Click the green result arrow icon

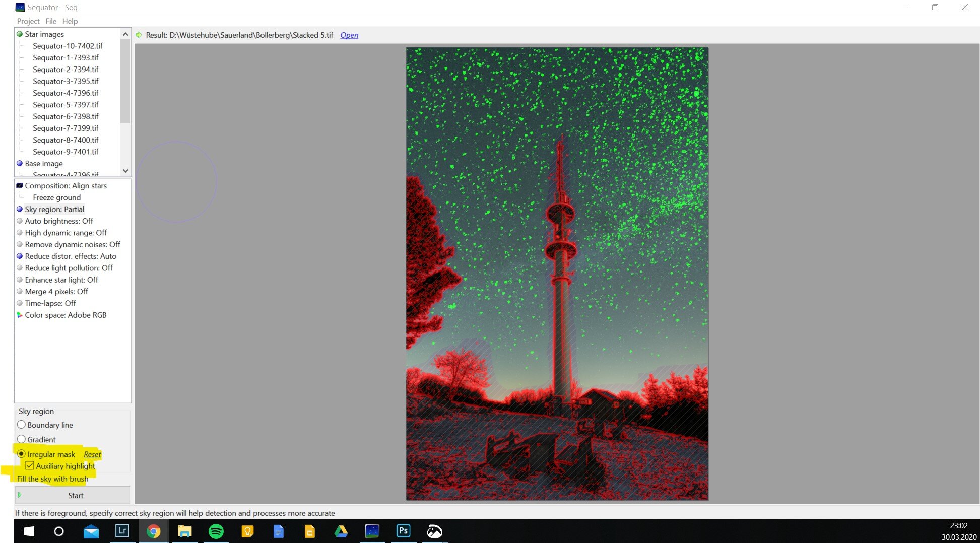(x=139, y=35)
